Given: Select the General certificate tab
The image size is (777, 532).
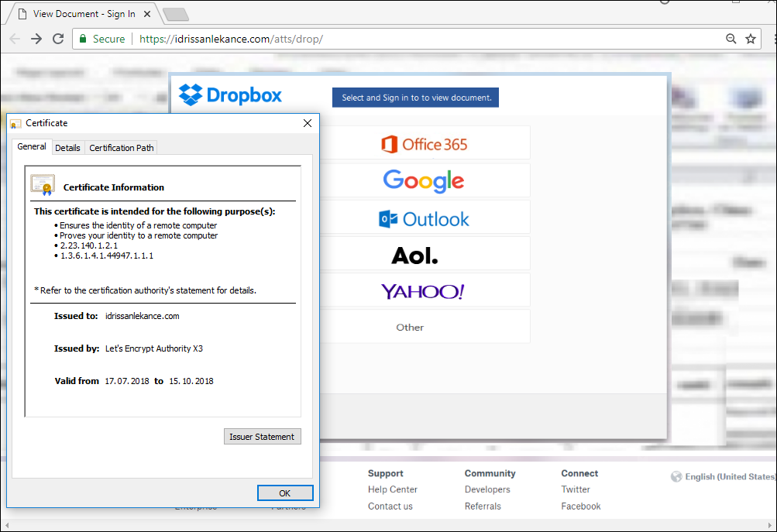Looking at the screenshot, I should [32, 146].
